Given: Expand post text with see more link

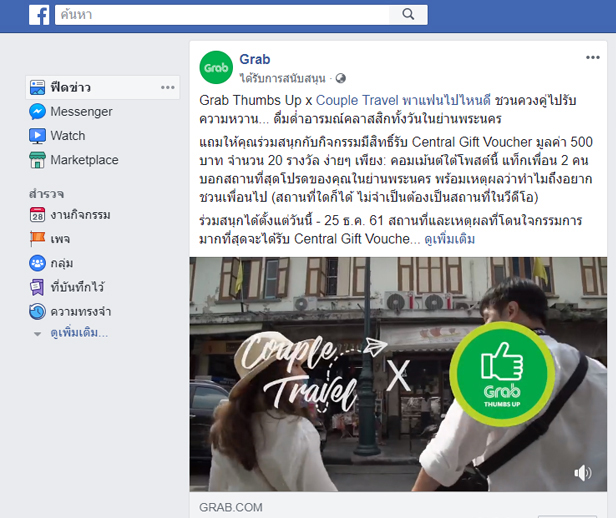Looking at the screenshot, I should pyautogui.click(x=449, y=239).
